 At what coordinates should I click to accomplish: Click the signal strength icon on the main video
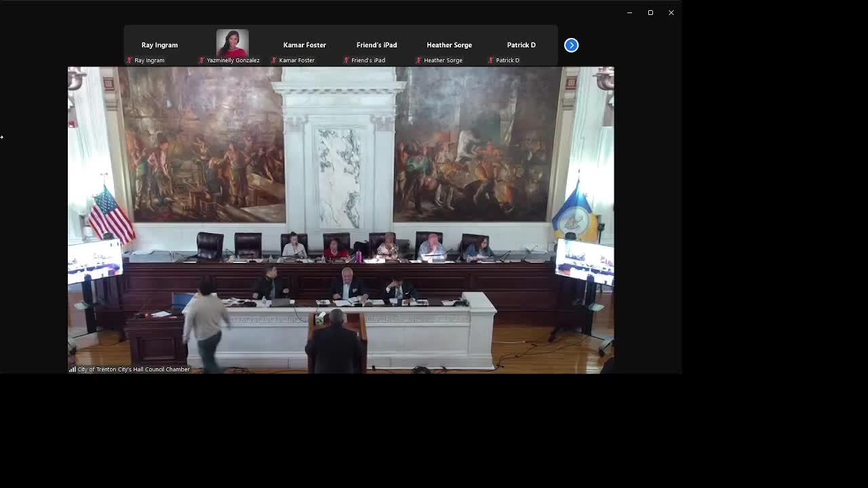(x=72, y=369)
